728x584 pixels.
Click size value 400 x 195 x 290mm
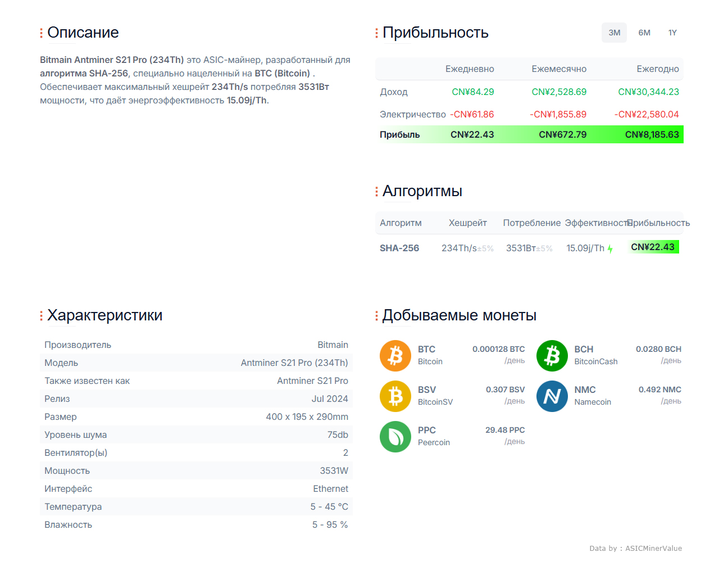pyautogui.click(x=307, y=417)
